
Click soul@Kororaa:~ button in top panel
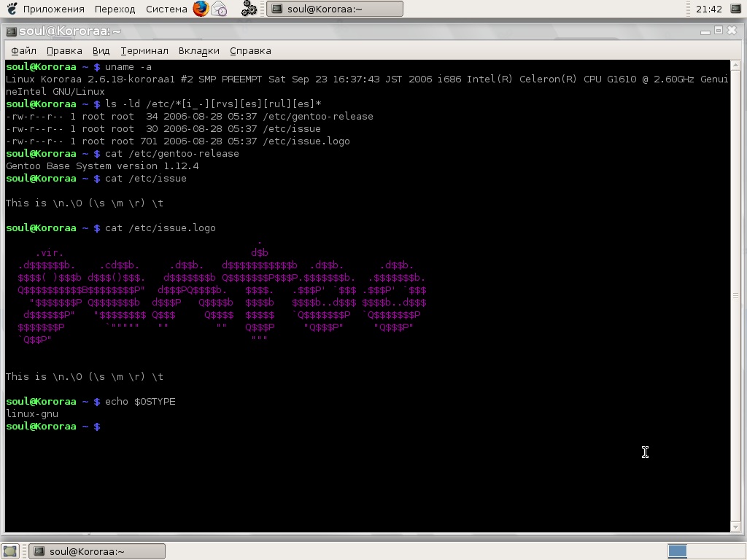(335, 9)
